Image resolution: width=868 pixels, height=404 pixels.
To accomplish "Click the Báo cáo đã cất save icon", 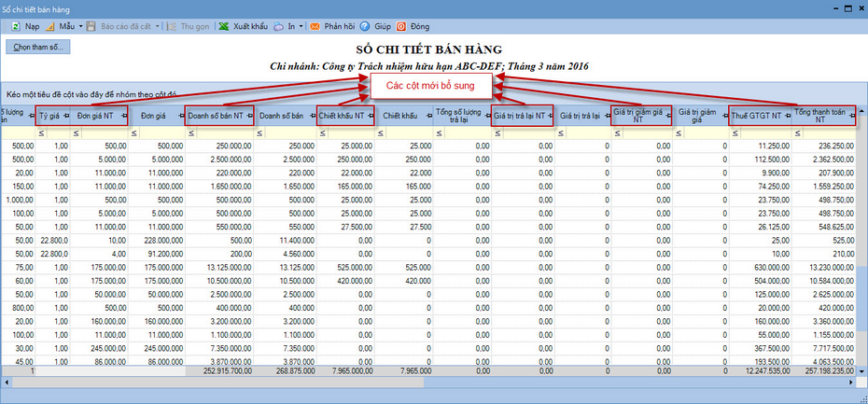I will coord(91,26).
